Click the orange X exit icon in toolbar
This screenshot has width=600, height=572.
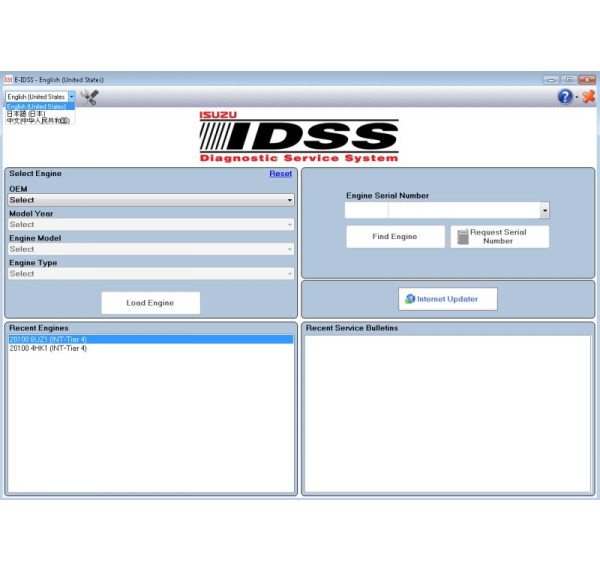588,97
